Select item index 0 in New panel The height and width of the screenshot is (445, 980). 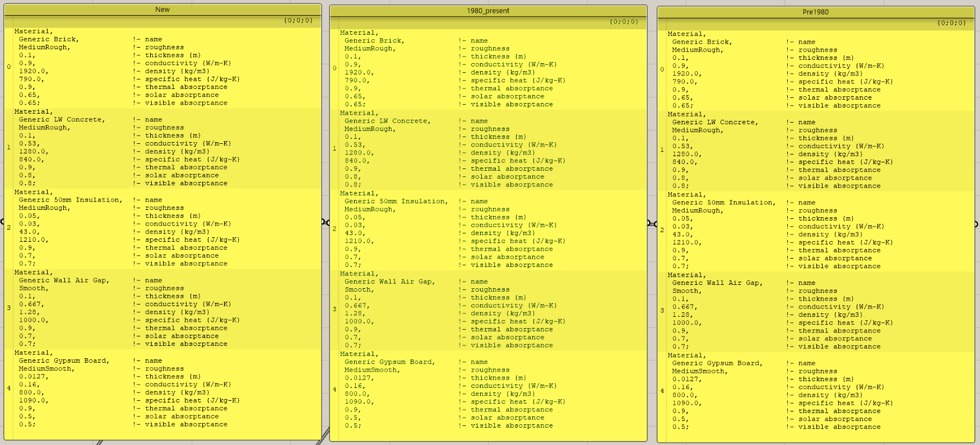[x=9, y=67]
